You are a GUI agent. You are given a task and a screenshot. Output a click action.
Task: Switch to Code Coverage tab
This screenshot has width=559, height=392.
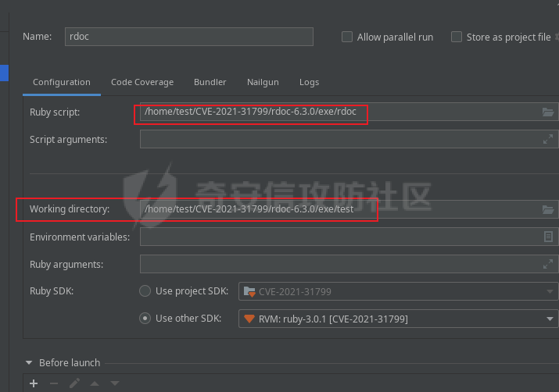pyautogui.click(x=142, y=82)
